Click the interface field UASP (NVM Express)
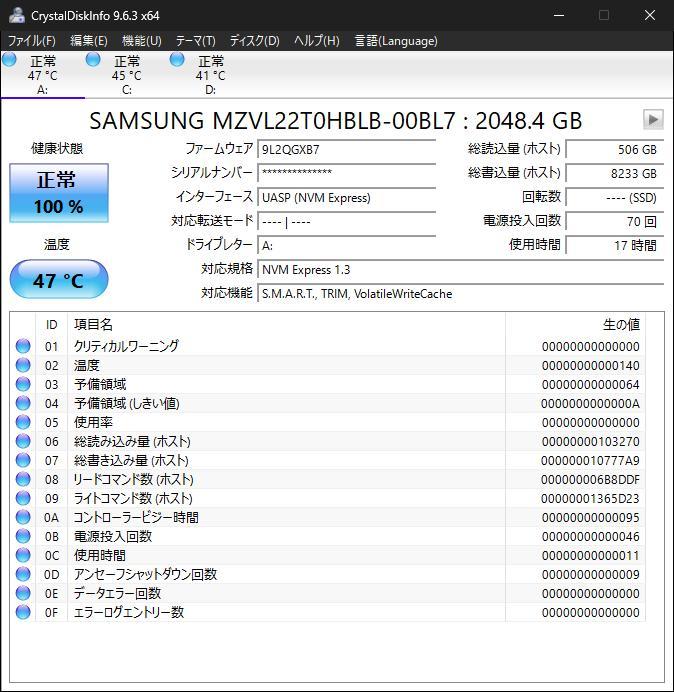This screenshot has height=692, width=674. click(346, 197)
